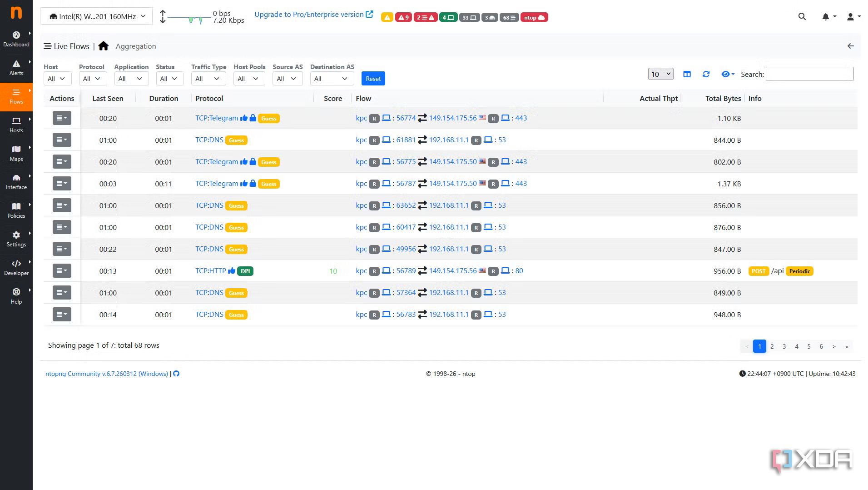Click the red alerts badge showing 9
This screenshot has height=490, width=868.
(x=404, y=17)
